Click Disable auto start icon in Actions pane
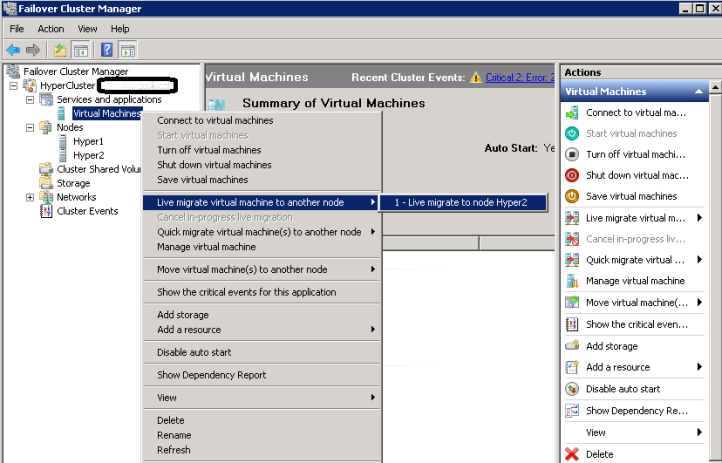The width and height of the screenshot is (722, 463). (x=572, y=389)
